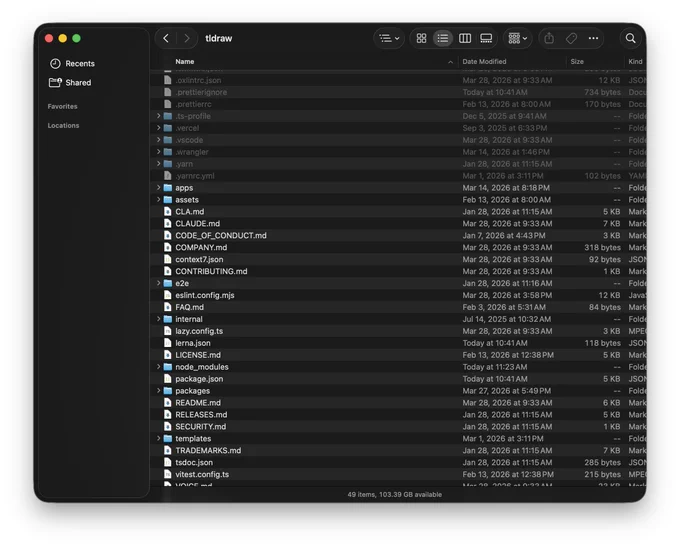Click the Locations sidebar heading
The image size is (680, 547).
[63, 125]
